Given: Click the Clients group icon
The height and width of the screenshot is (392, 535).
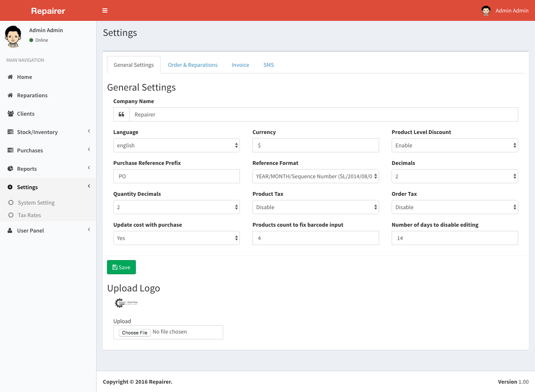Looking at the screenshot, I should coord(10,114).
